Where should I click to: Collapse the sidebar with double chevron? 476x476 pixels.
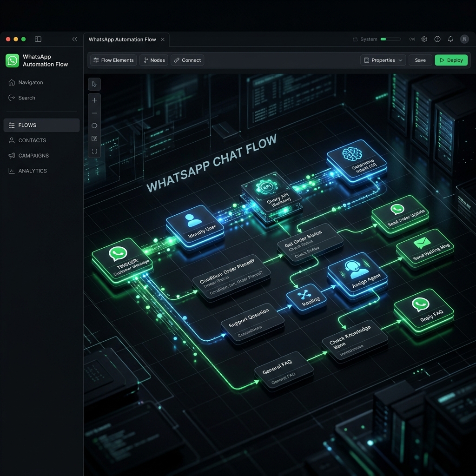[75, 39]
